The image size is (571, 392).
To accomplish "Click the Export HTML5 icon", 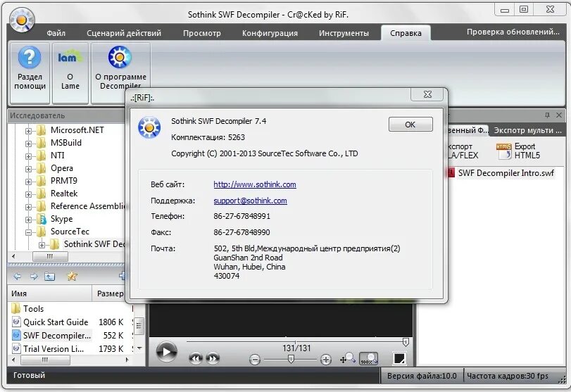I will coord(518,151).
